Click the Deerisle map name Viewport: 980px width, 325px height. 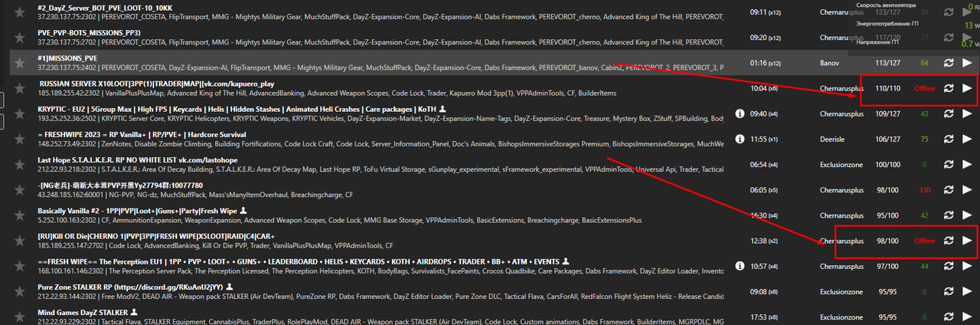831,139
